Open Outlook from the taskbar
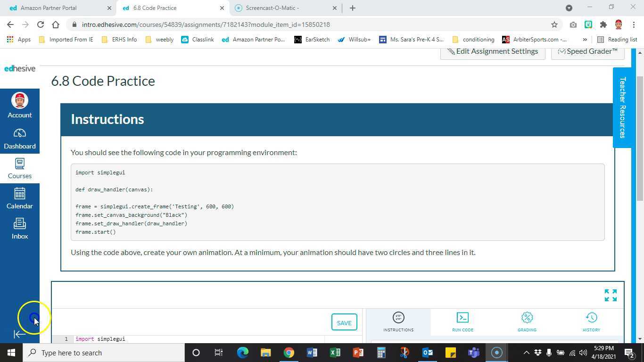The height and width of the screenshot is (362, 644). (x=427, y=353)
